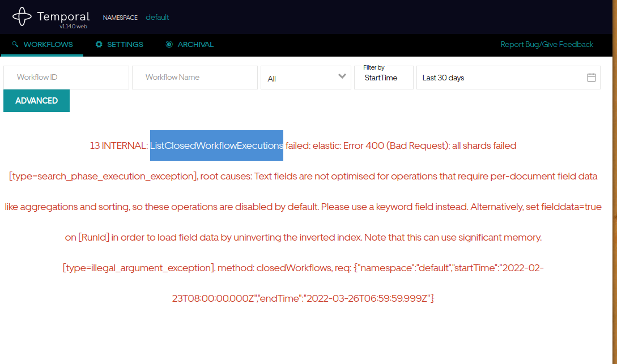Screen dimensions: 617x364
Task: Select the magnifier icon on Workflows tab
Action: tap(14, 44)
